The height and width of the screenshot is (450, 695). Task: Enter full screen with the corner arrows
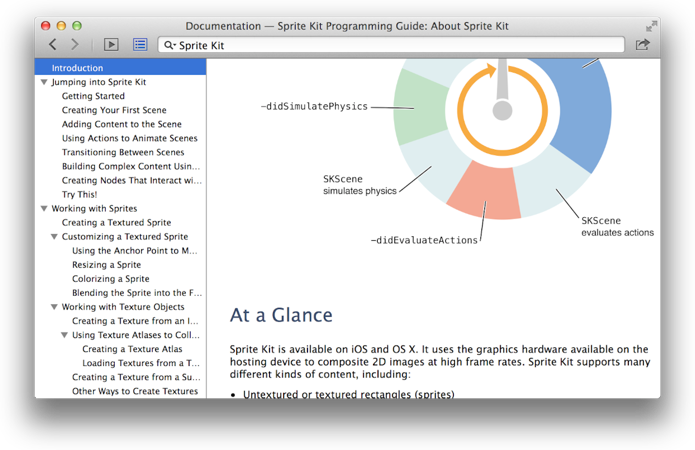coord(651,26)
